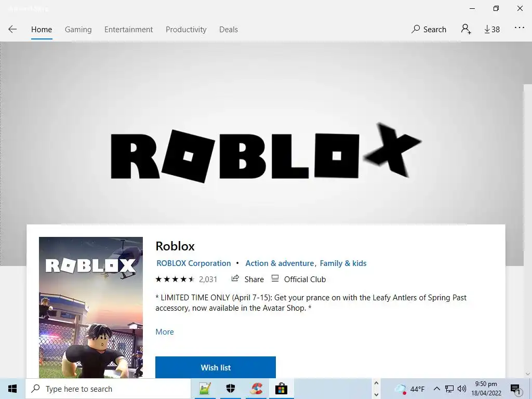Open the three-dot more options menu
532x399 pixels.
(520, 28)
